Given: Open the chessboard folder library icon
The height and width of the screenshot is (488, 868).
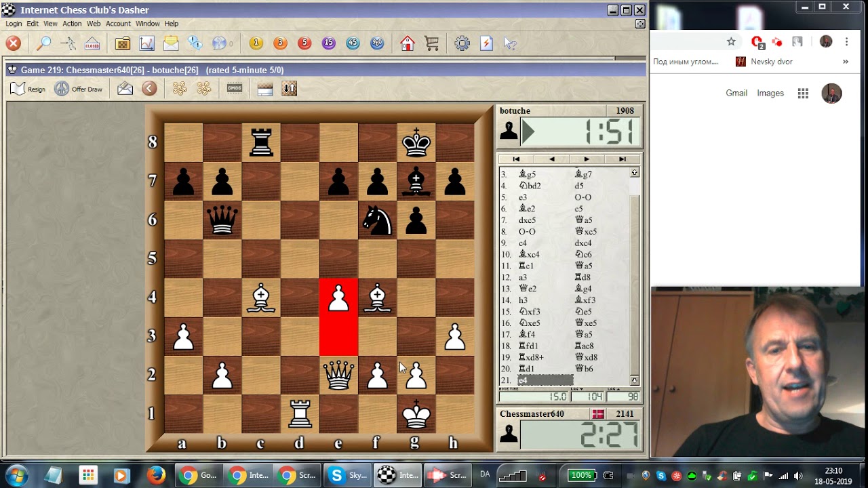Looking at the screenshot, I should tap(122, 43).
